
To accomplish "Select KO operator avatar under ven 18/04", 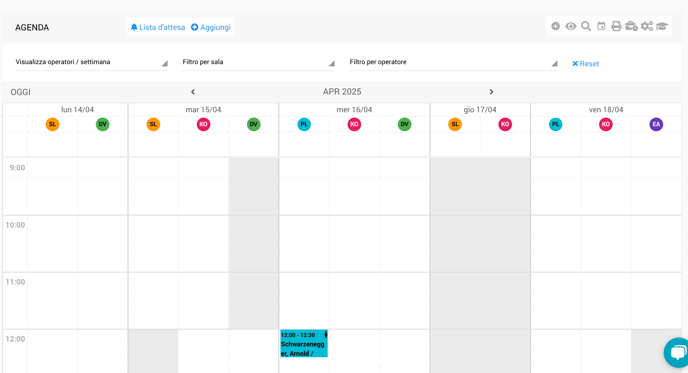I will tap(606, 124).
